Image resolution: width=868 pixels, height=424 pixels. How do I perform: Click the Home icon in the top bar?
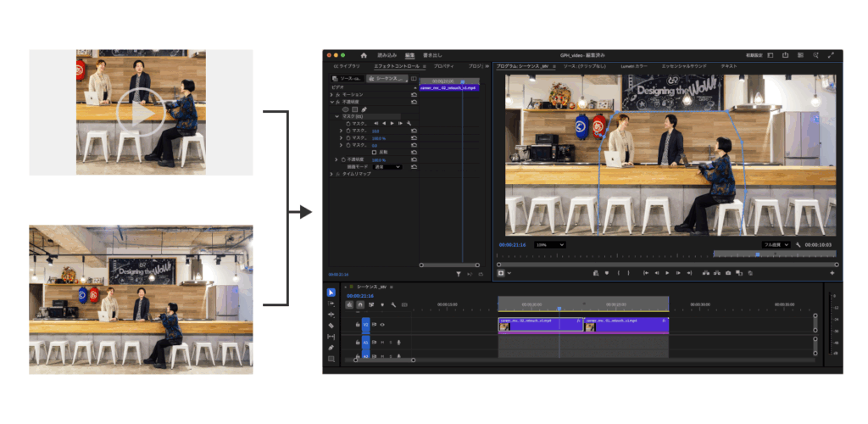[x=364, y=55]
